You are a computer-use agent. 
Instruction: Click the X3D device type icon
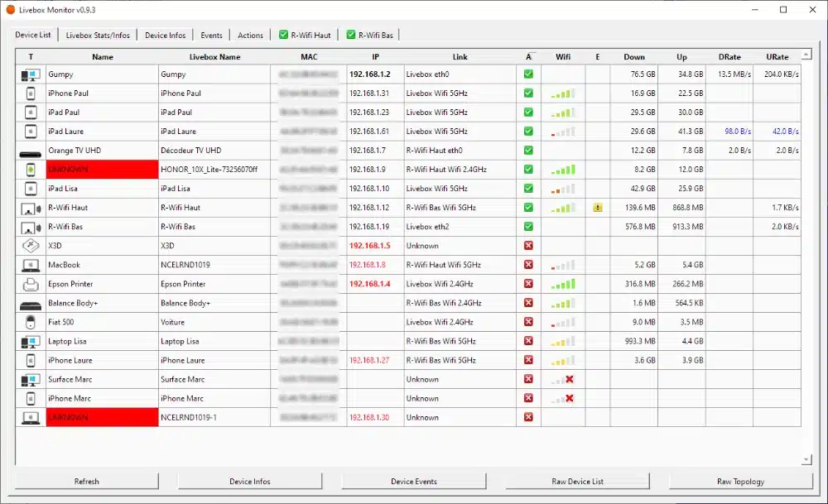(x=31, y=246)
